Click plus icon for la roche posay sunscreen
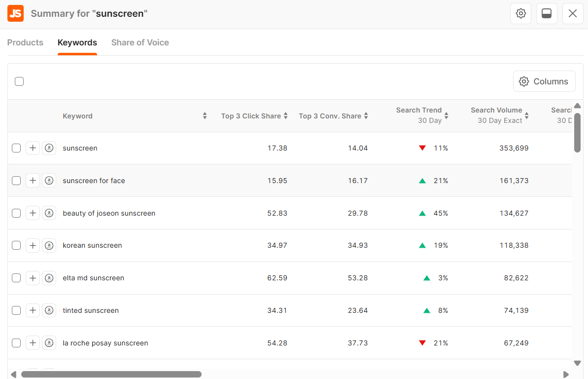Viewport: 588px width, 379px height. tap(33, 343)
